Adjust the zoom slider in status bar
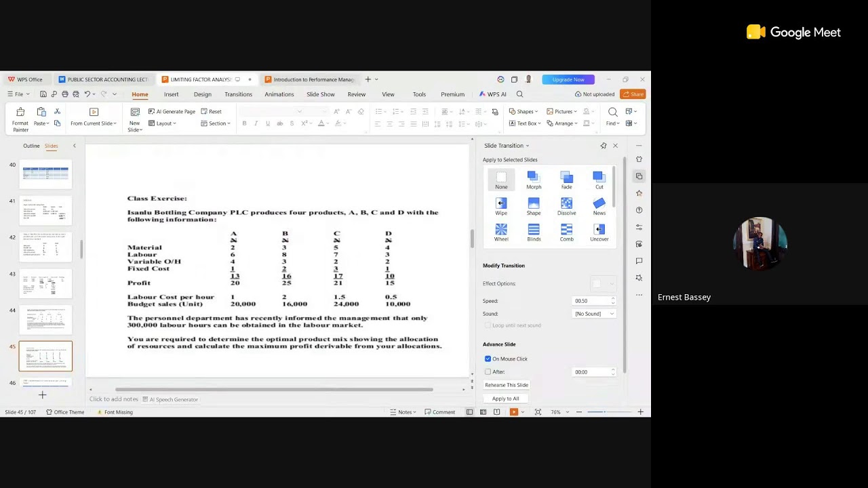Screen dimensions: 868x488 pos(606,412)
